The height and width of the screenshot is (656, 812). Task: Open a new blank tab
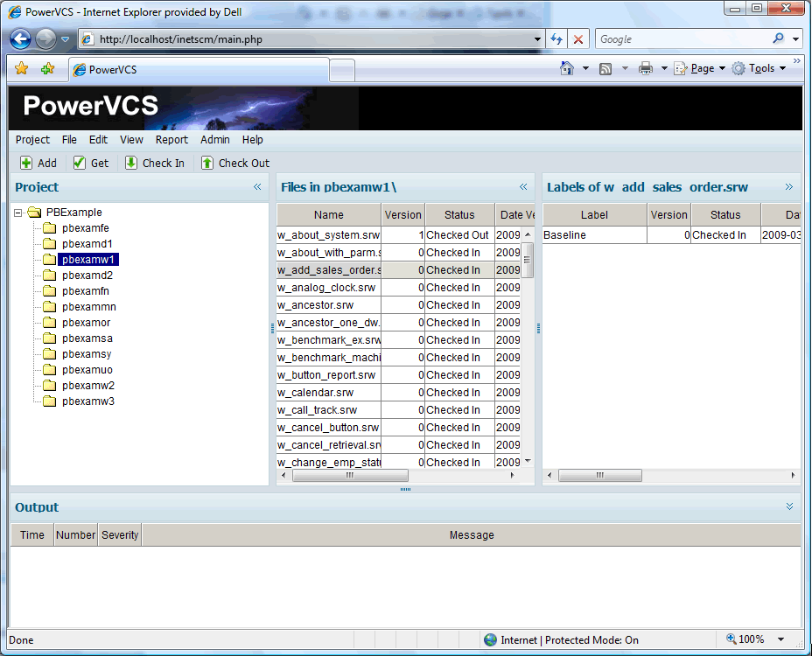click(x=342, y=71)
